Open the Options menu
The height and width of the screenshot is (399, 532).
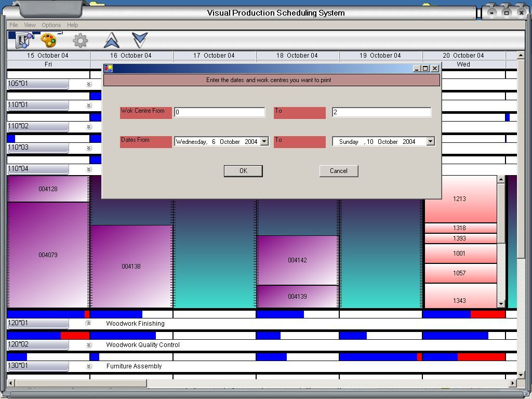[x=51, y=25]
